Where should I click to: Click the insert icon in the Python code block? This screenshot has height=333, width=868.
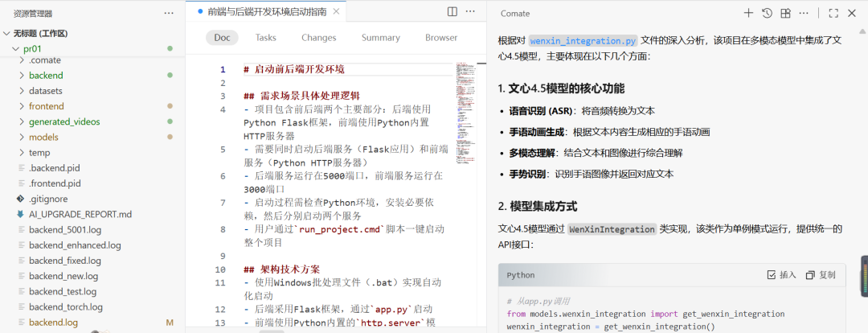click(772, 275)
